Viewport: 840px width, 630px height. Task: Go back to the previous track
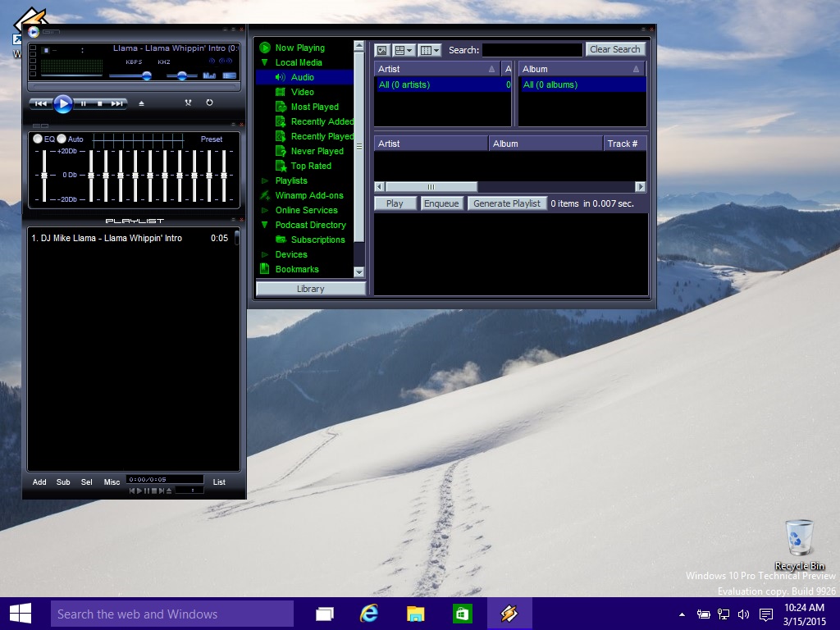coord(40,103)
